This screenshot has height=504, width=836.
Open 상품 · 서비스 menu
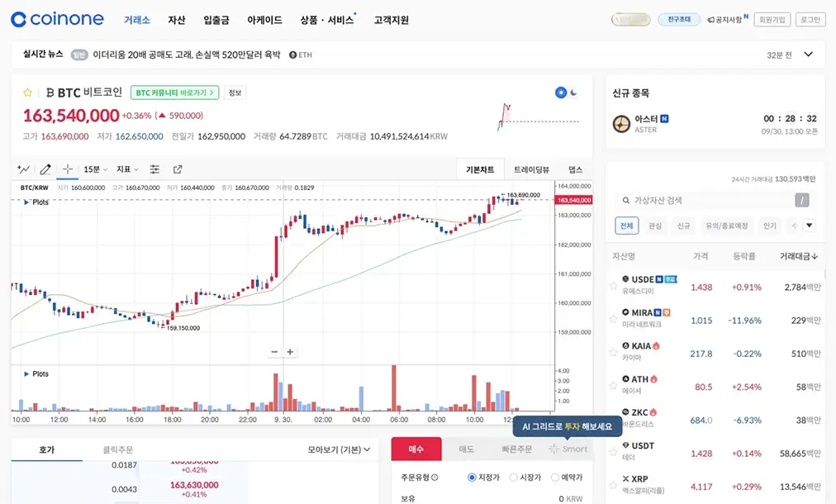click(x=327, y=20)
